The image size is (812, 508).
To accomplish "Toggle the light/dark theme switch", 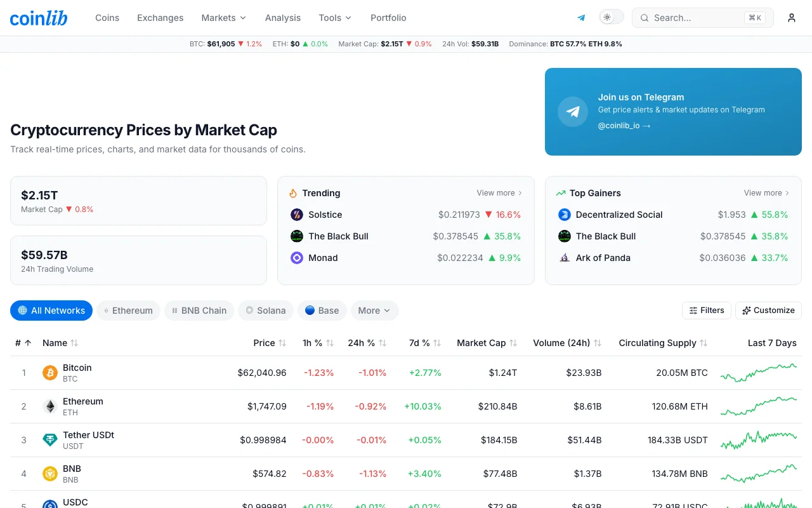I will [612, 17].
